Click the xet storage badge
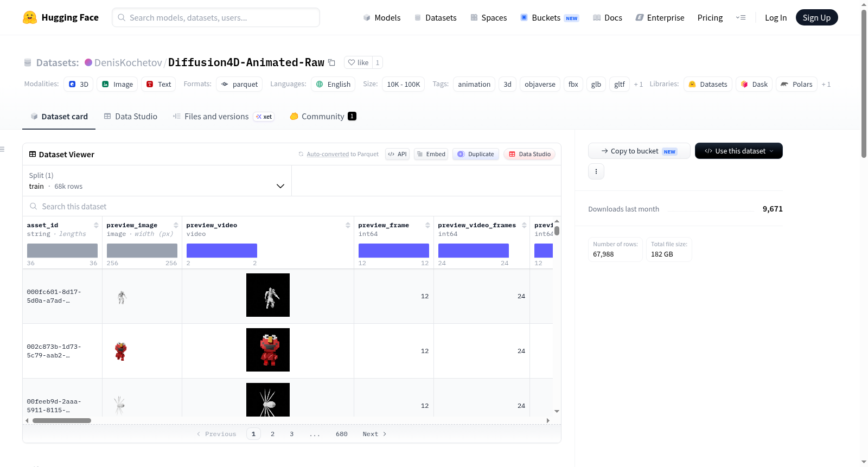Viewport: 868px width, 467px height. point(264,117)
